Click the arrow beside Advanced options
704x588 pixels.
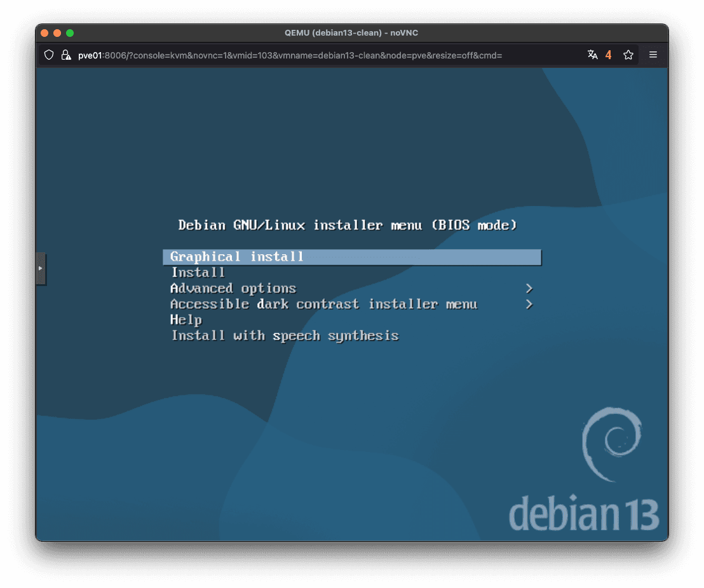tap(529, 289)
